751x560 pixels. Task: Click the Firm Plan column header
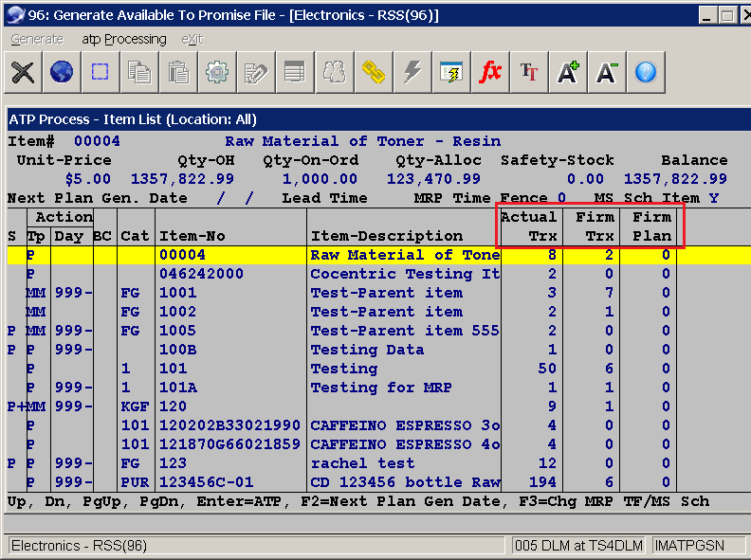click(x=651, y=226)
